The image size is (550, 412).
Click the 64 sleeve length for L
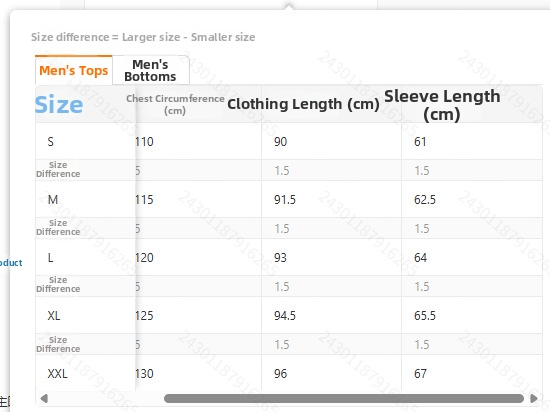coord(421,258)
